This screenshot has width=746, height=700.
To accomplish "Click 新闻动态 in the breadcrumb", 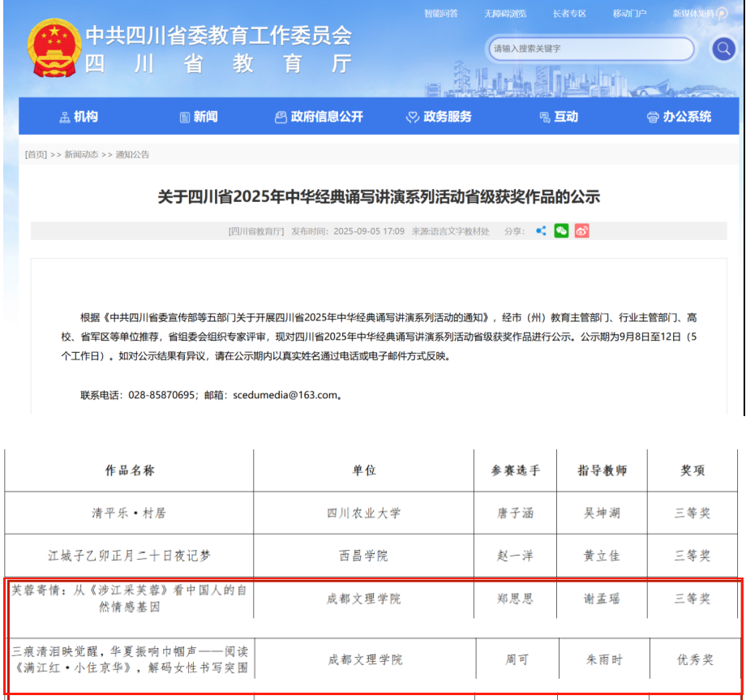I will click(81, 155).
